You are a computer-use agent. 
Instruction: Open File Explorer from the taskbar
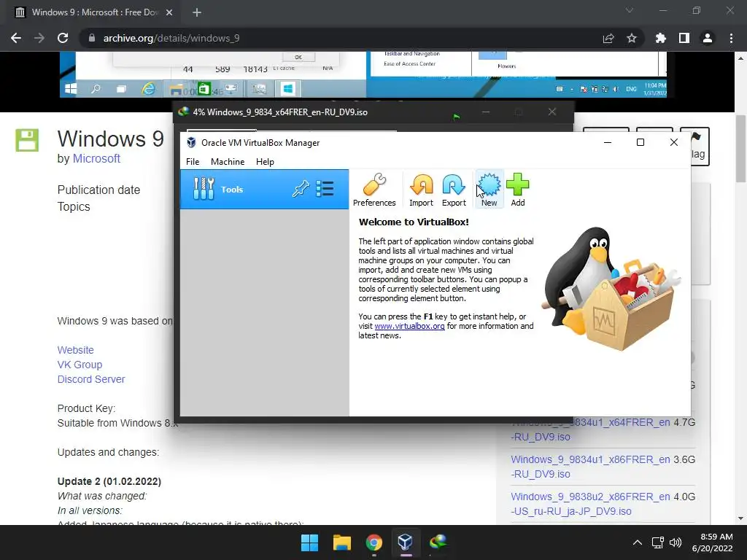click(x=342, y=542)
